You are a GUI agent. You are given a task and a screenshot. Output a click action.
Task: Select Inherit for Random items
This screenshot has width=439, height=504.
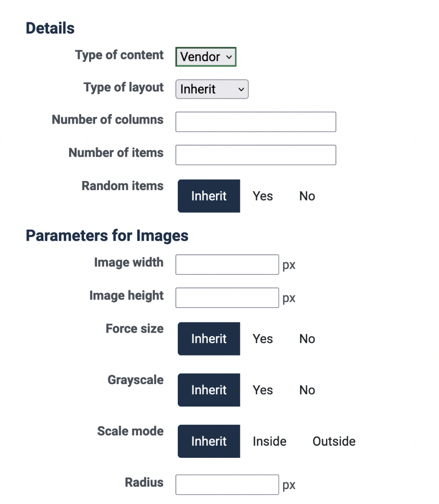point(209,196)
